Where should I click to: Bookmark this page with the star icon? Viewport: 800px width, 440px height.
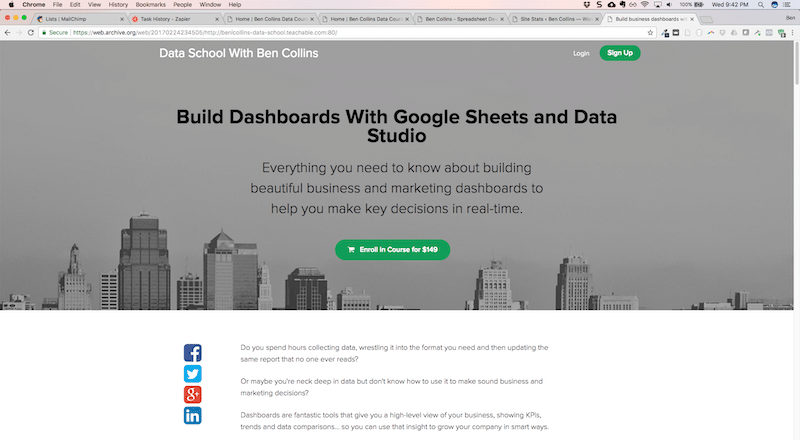click(650, 33)
